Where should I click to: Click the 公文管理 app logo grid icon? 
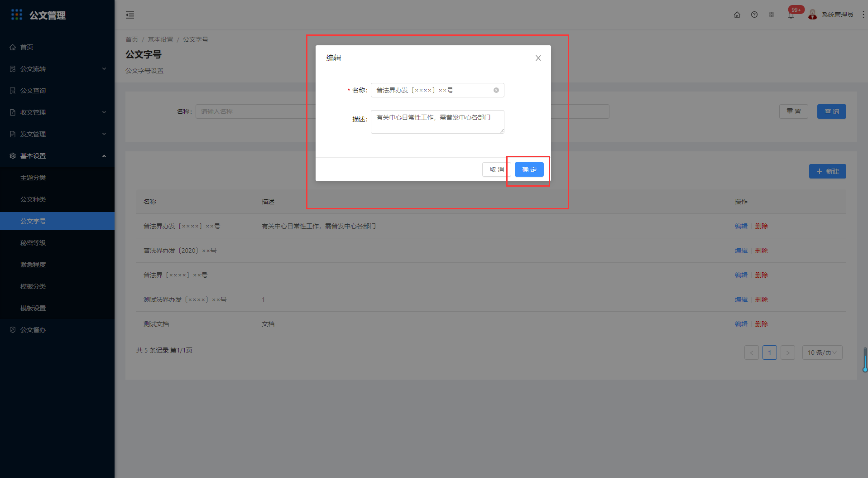[17, 15]
